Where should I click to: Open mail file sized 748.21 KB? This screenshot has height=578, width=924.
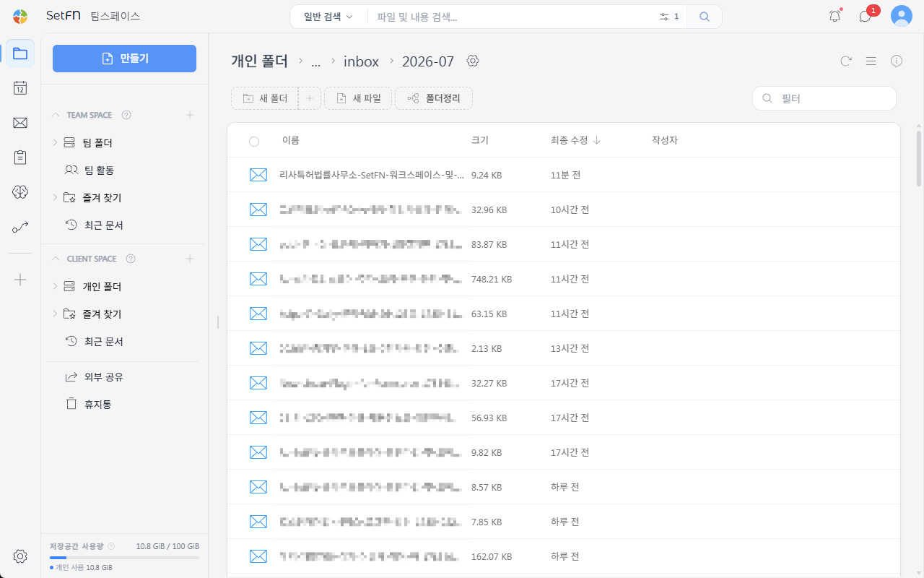[563, 279]
